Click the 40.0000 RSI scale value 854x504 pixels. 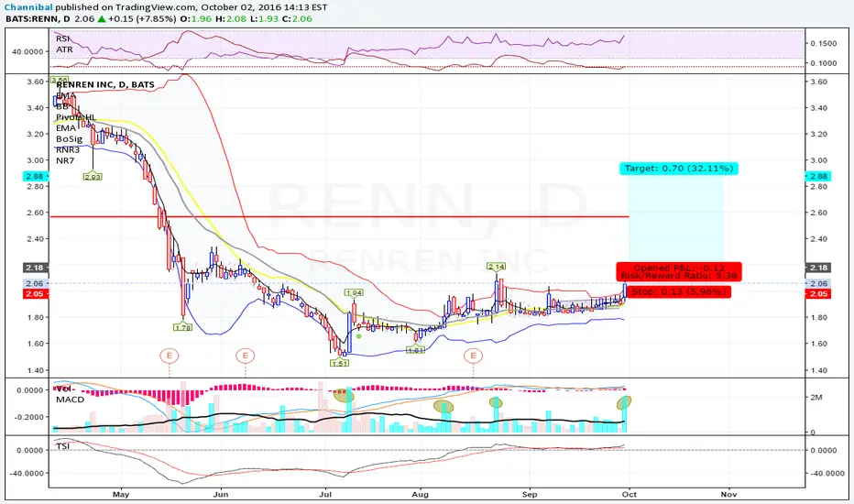[x=27, y=51]
